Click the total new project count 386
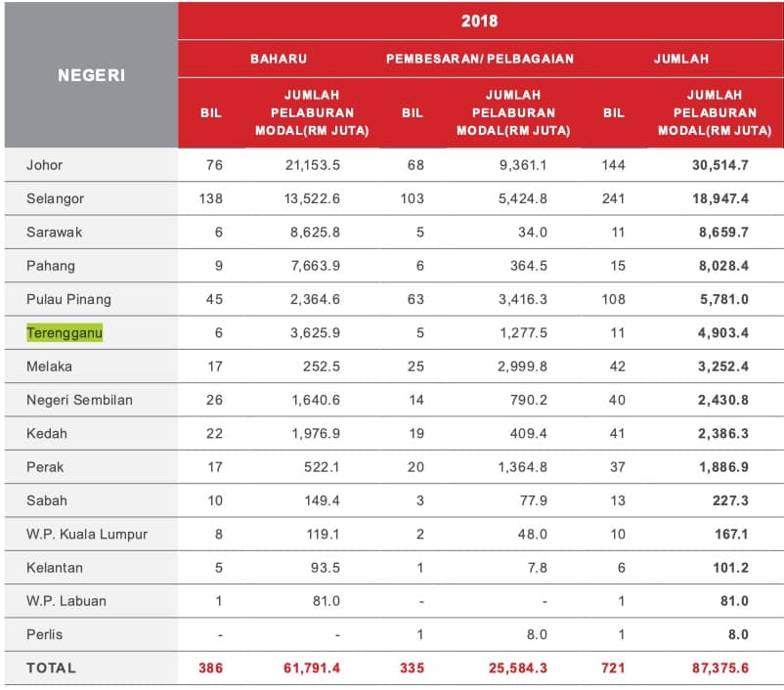The width and height of the screenshot is (784, 690). click(x=210, y=668)
